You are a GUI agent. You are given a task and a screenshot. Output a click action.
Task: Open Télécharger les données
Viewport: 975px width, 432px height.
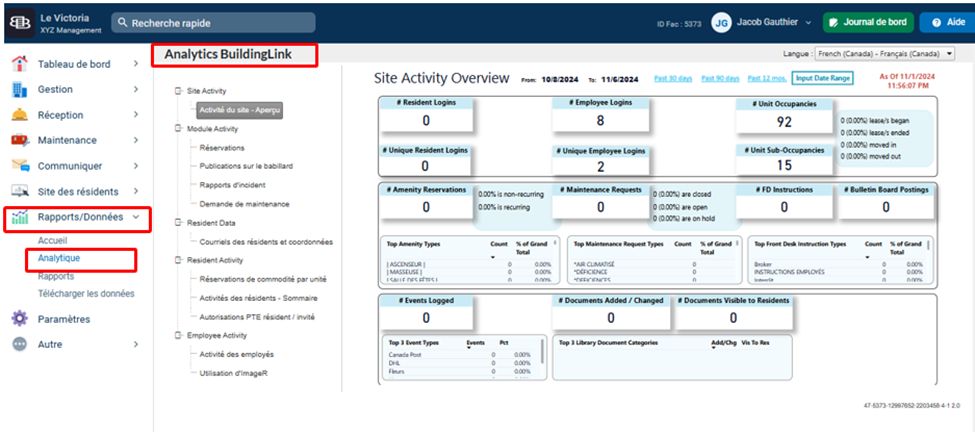click(86, 293)
